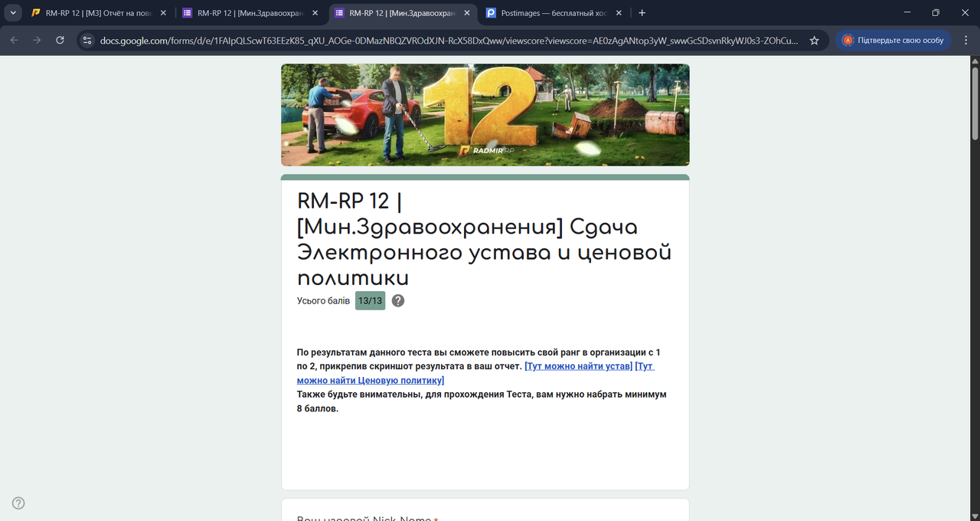Click the 13/13 score badge
This screenshot has width=980, height=521.
371,300
